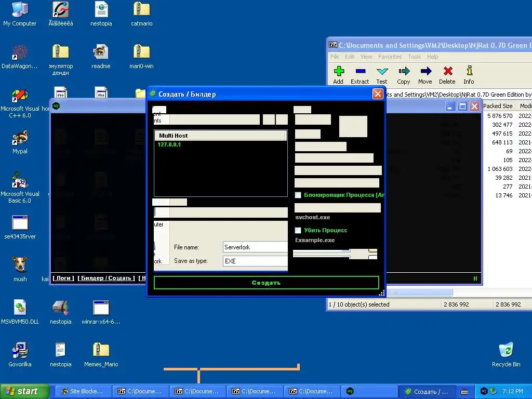Select mari0-win archive icon
The width and height of the screenshot is (532, 399).
pos(141,56)
